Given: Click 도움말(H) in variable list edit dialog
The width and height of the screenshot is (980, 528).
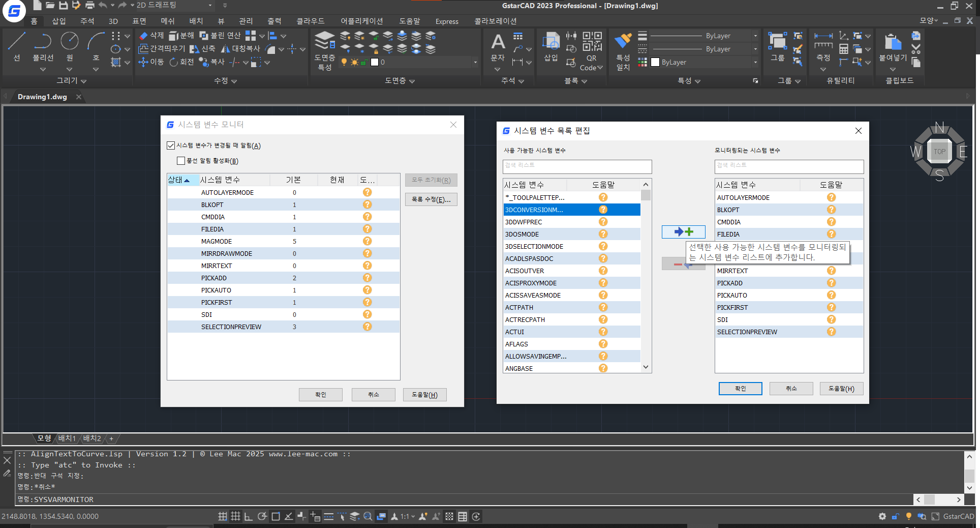Looking at the screenshot, I should 841,389.
